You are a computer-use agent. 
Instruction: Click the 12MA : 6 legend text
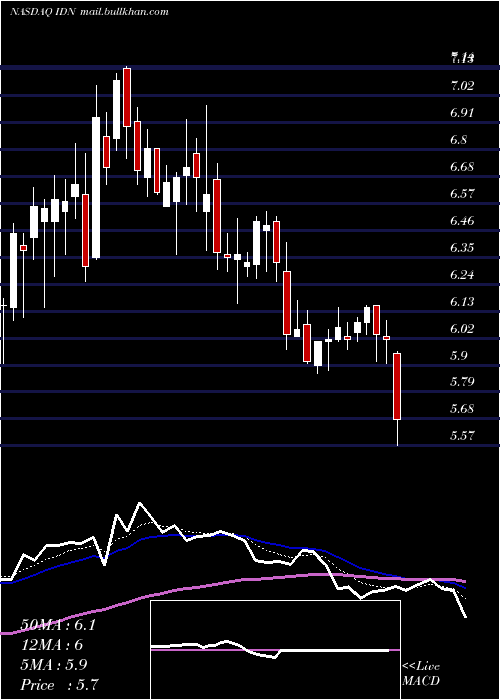[x=52, y=645]
